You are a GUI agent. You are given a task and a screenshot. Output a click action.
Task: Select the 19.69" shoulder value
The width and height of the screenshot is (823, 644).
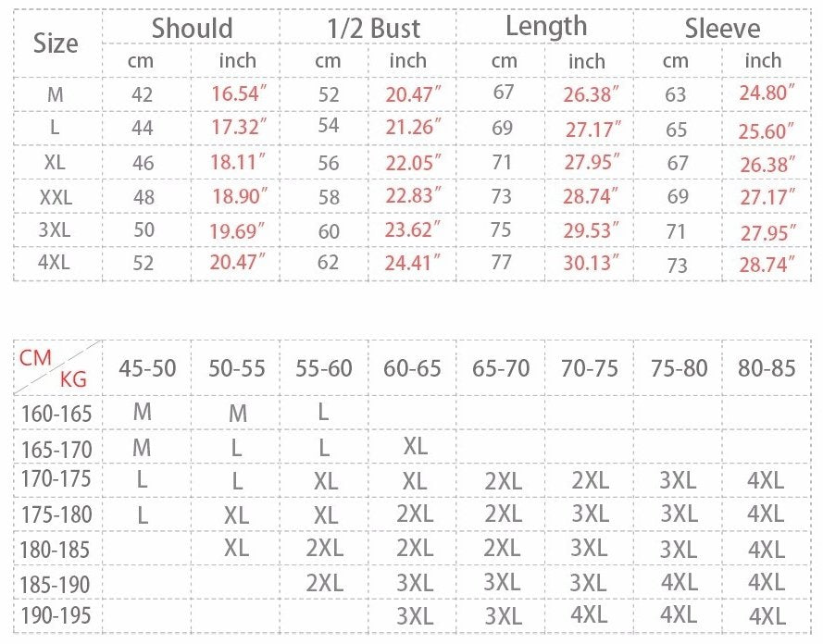pyautogui.click(x=238, y=229)
